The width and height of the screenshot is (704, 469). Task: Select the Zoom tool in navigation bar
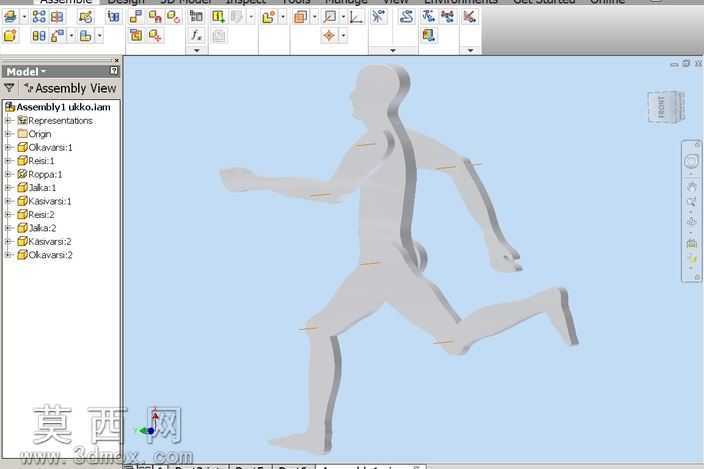tap(691, 202)
